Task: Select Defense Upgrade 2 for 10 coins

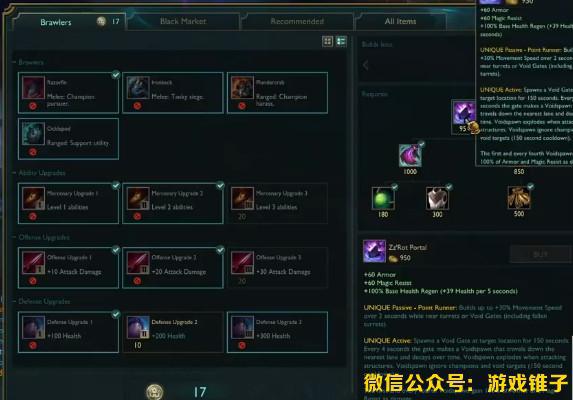Action: (x=173, y=332)
